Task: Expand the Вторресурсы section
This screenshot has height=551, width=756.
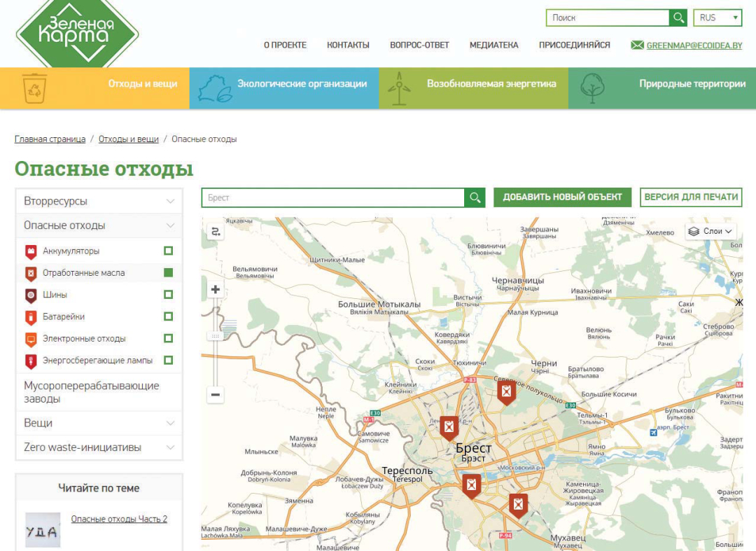Action: coord(99,201)
